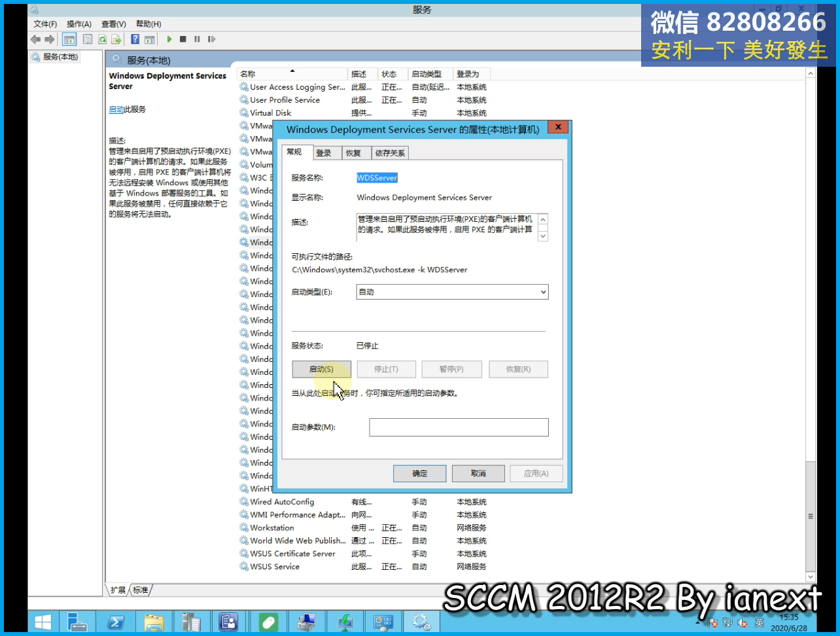Sort by the 登录为 column header
Image resolution: width=840 pixels, height=636 pixels.
pos(471,74)
